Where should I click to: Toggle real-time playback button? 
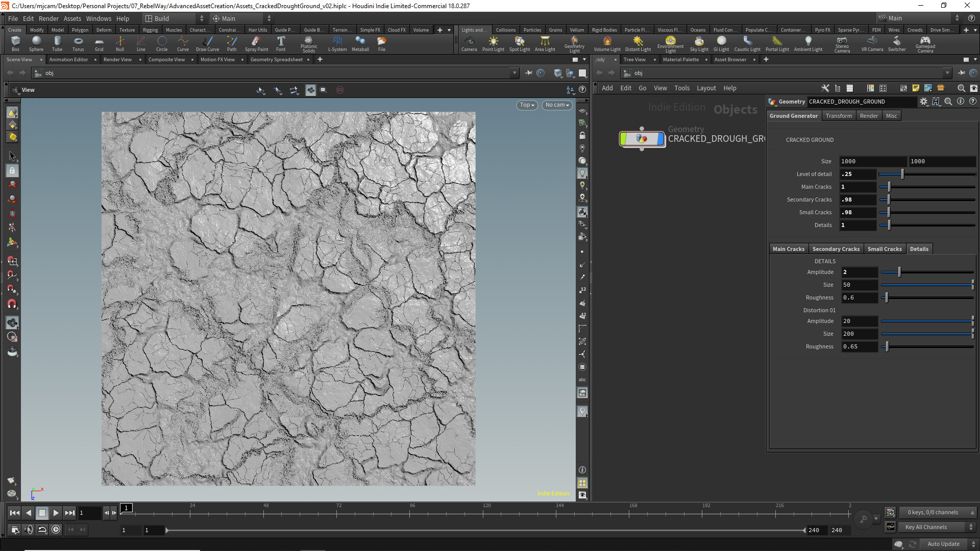pyautogui.click(x=56, y=530)
